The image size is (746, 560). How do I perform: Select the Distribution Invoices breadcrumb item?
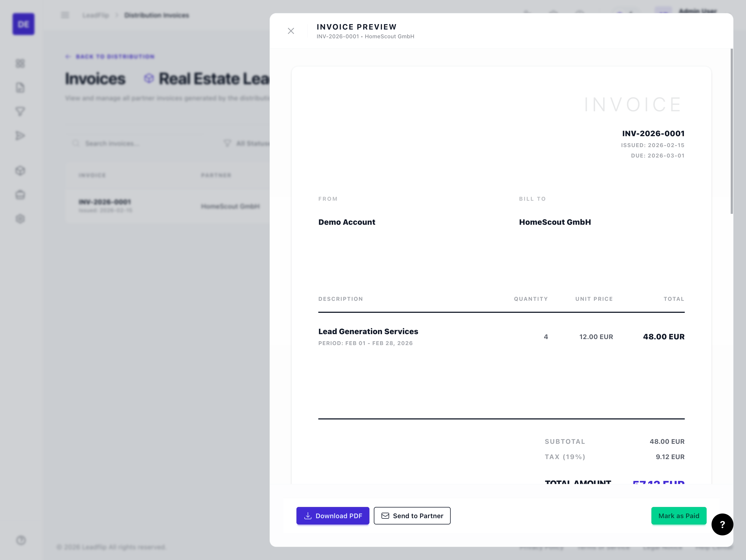(156, 15)
